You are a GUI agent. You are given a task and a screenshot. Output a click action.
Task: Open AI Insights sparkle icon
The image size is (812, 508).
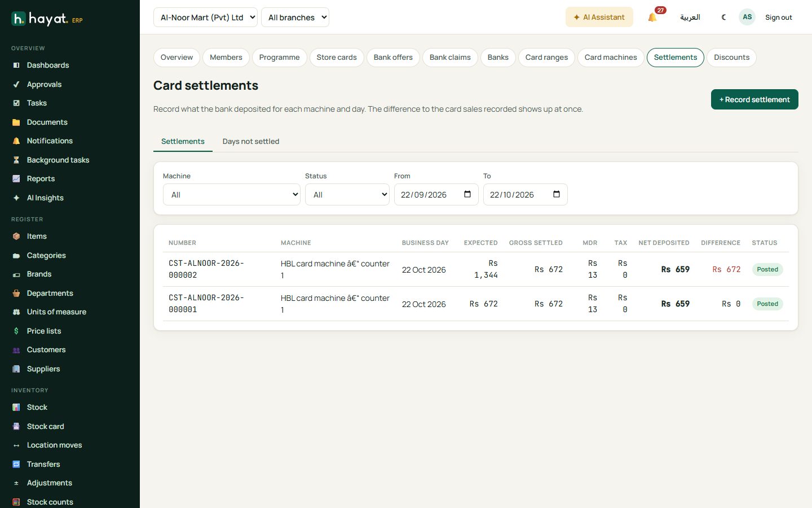16,198
